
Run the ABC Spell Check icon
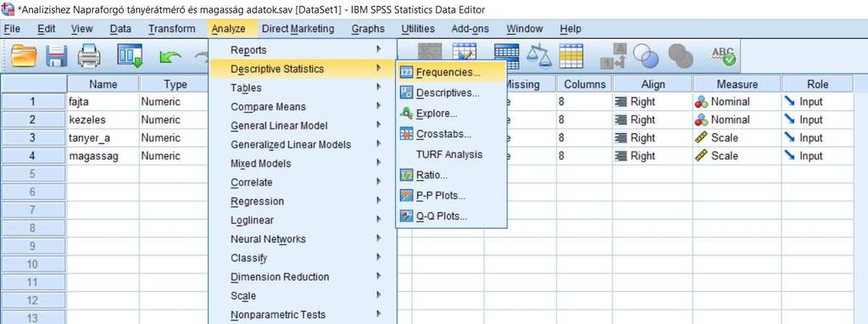click(x=723, y=57)
